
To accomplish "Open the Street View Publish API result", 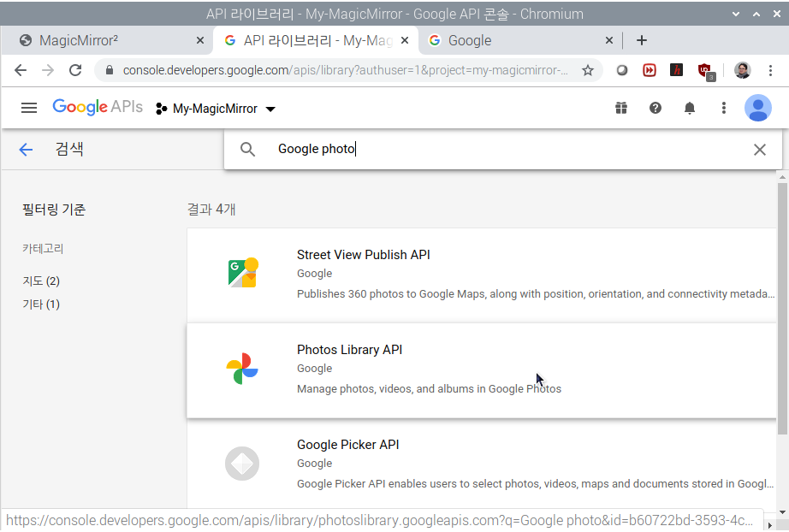I will pyautogui.click(x=482, y=275).
